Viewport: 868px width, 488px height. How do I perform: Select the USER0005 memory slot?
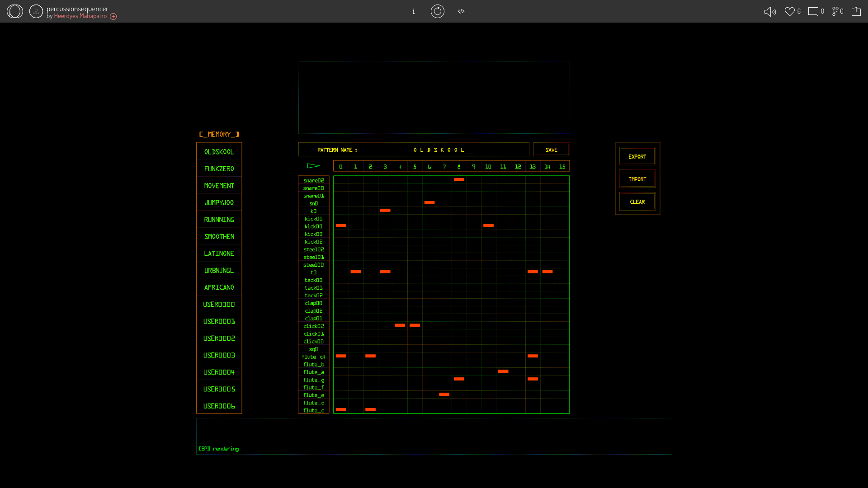[219, 389]
